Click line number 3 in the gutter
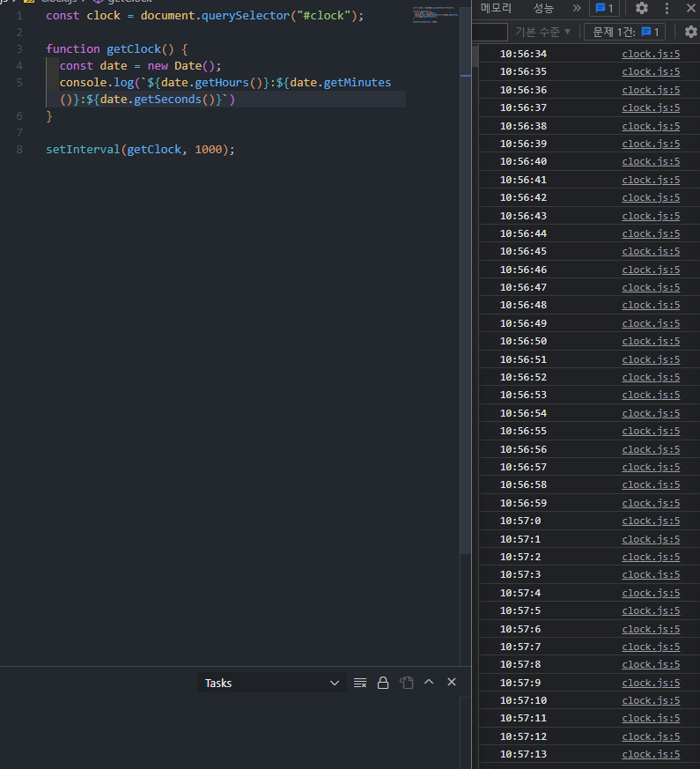The width and height of the screenshot is (700, 769). (19, 49)
